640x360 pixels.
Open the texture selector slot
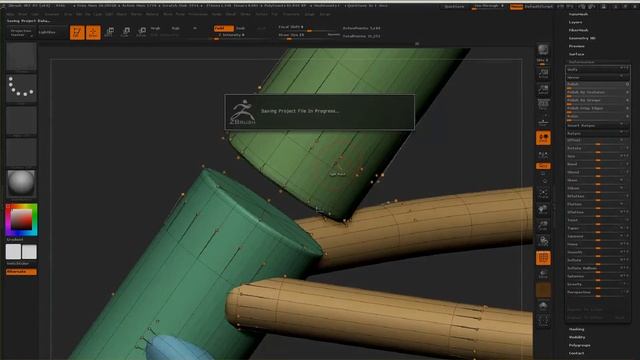21,152
